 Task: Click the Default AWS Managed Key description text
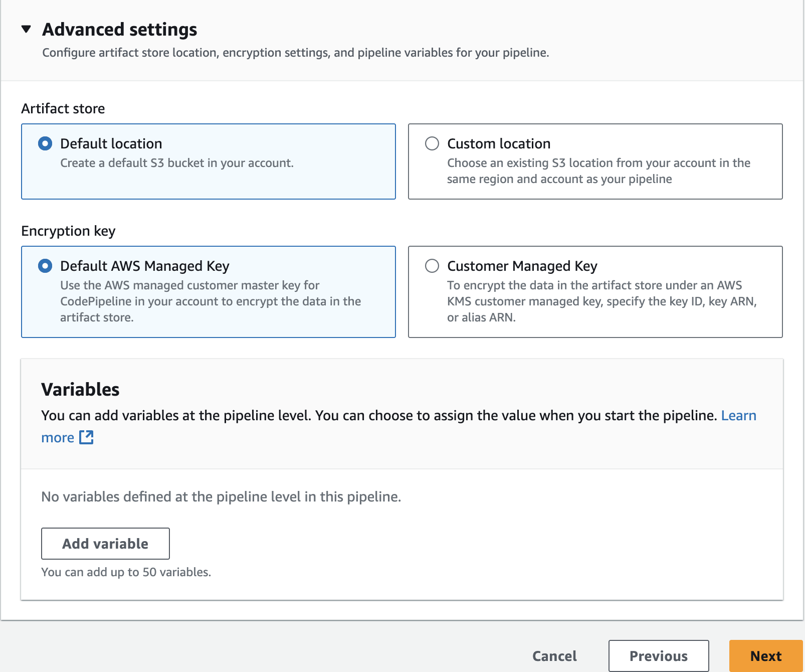[211, 301]
